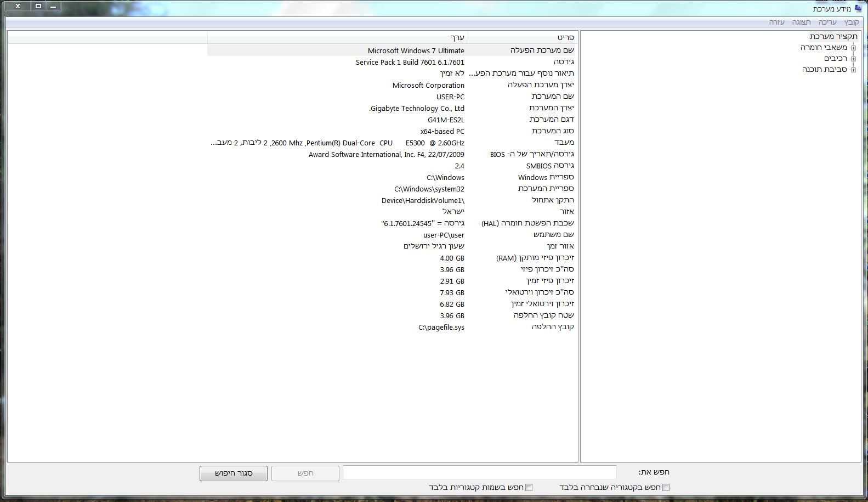Toggle חפש בשמות קטגוריות בלבד checkbox
The image size is (868, 502).
click(529, 487)
